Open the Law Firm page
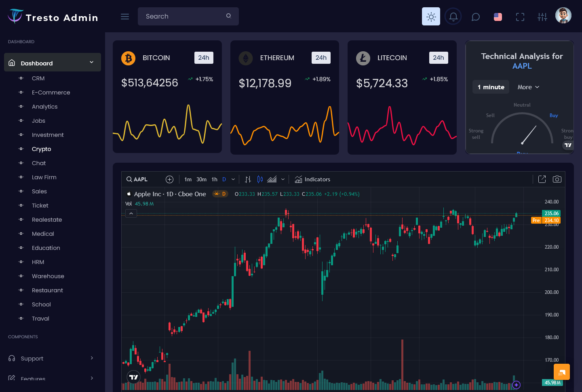 pos(44,177)
